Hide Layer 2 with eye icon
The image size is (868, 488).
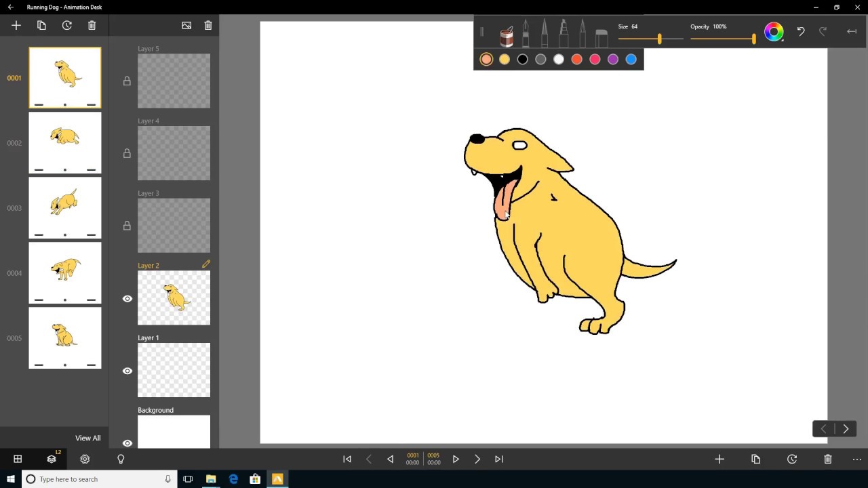coord(127,298)
